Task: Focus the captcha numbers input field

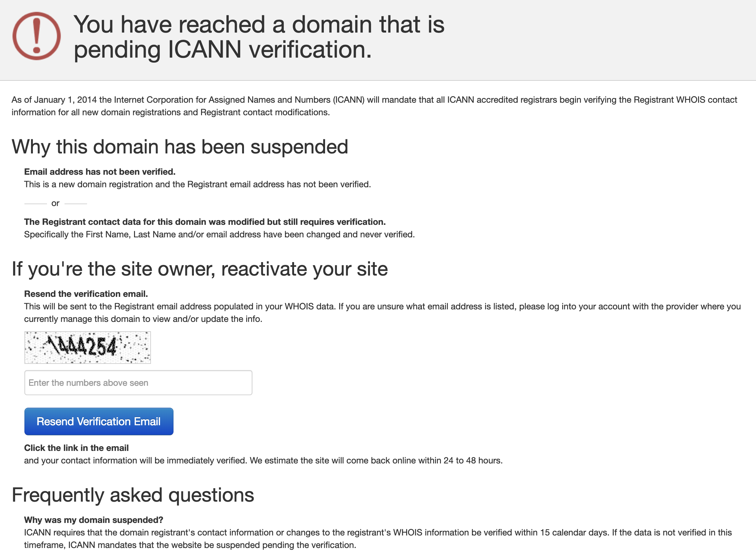Action: pos(138,383)
